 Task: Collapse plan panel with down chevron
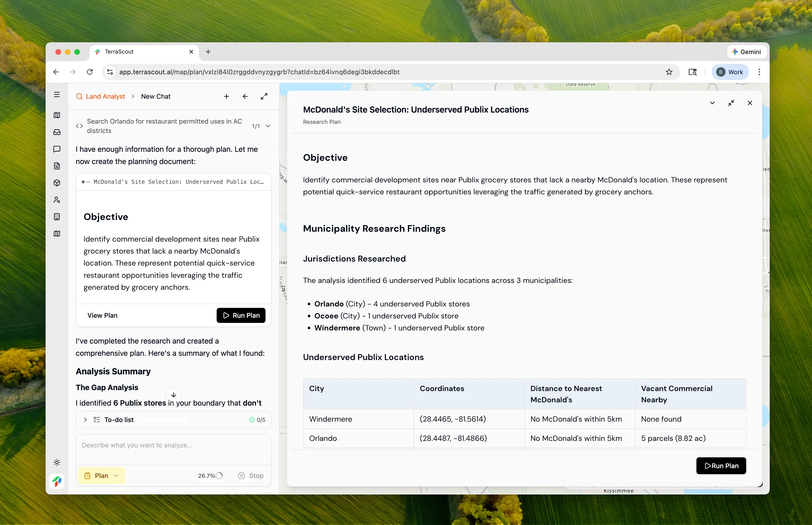click(712, 103)
